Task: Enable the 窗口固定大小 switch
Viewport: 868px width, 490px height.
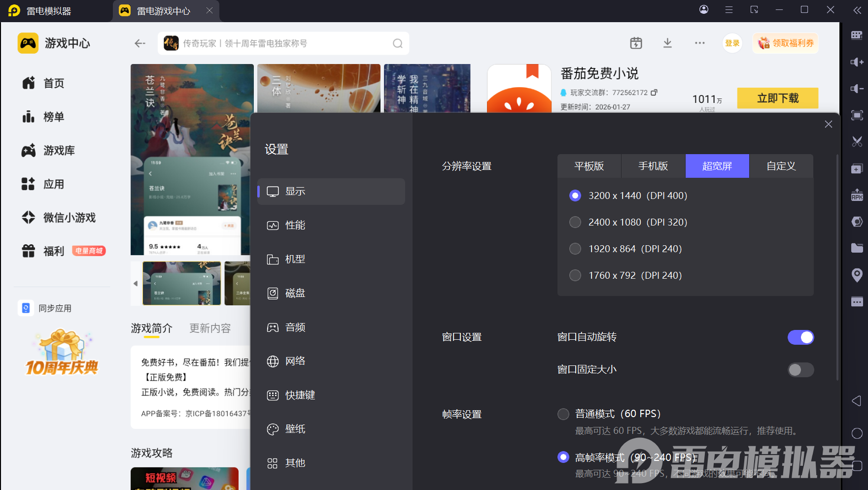Action: pos(800,370)
